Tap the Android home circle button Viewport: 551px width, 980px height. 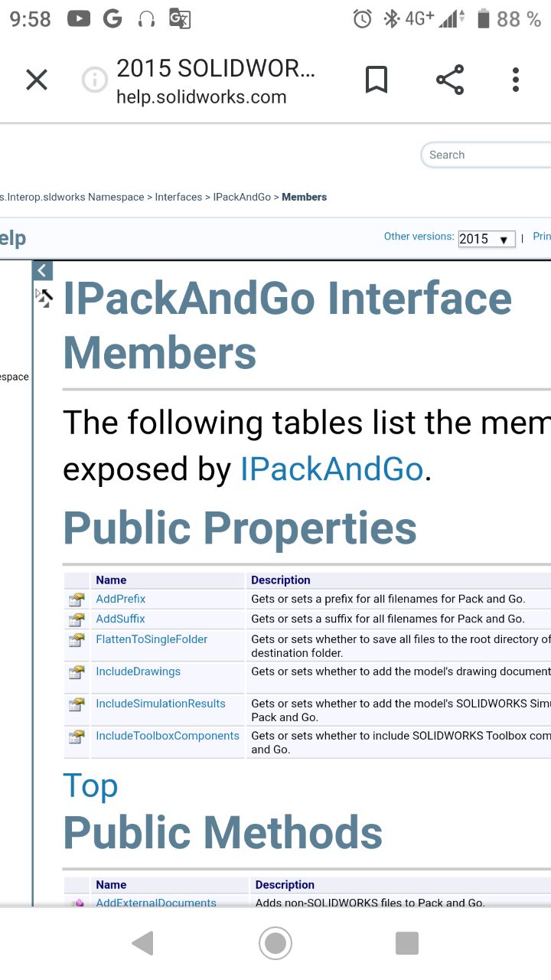[275, 943]
